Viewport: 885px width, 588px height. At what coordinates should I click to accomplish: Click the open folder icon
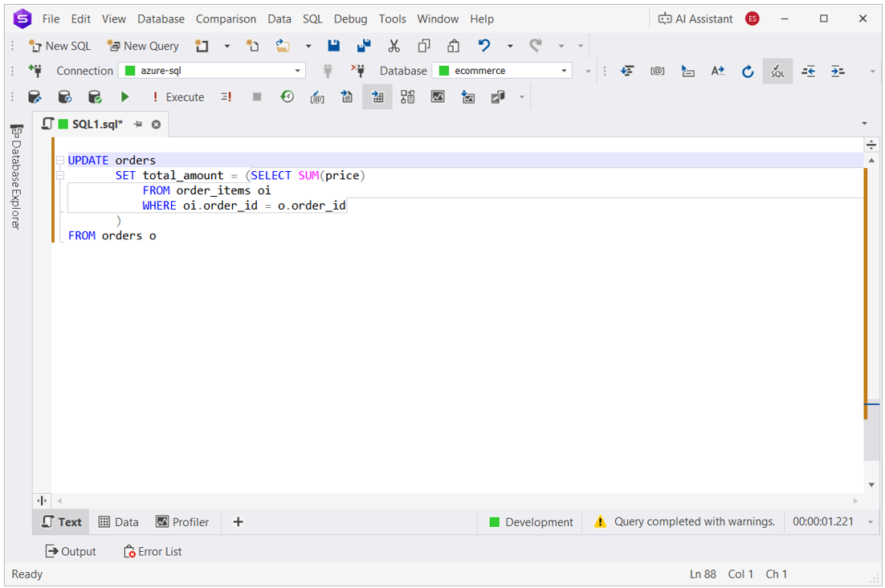[283, 46]
